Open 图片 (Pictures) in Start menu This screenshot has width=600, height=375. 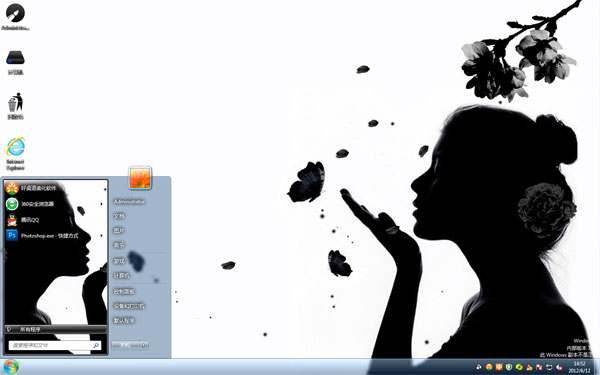(119, 230)
